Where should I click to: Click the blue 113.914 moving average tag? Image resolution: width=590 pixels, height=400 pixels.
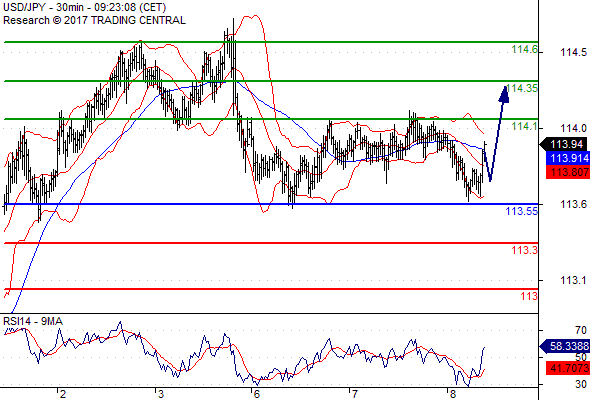pos(568,158)
